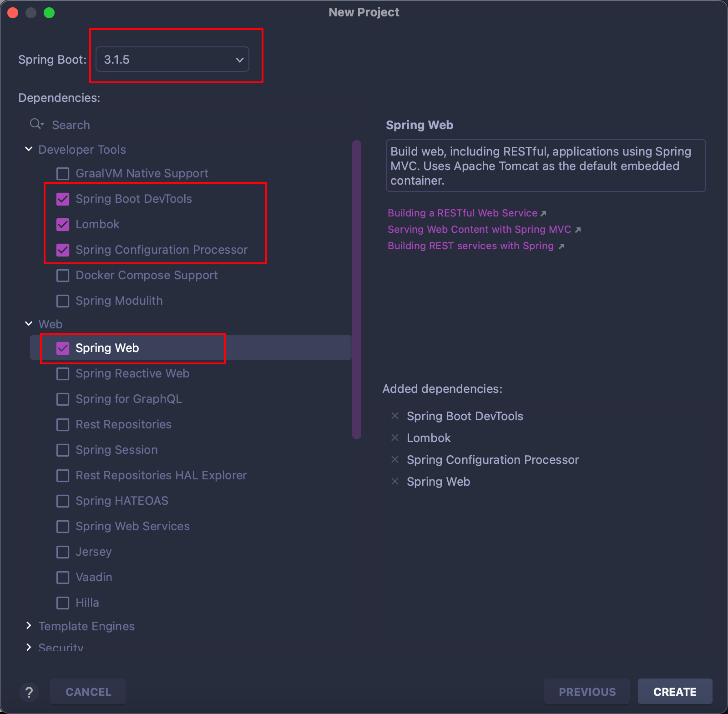The width and height of the screenshot is (728, 714).
Task: Select the Docker Compose Support item
Action: coord(147,276)
